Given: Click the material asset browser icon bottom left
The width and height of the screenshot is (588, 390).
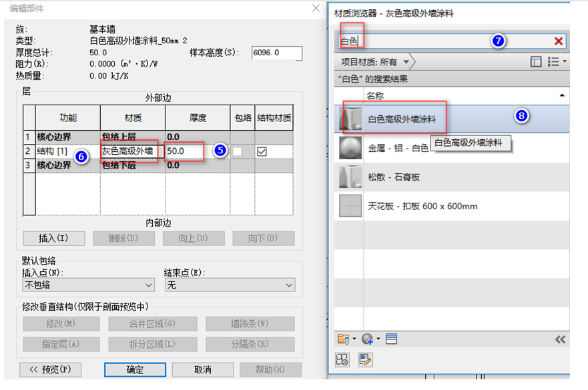Looking at the screenshot, I should [341, 359].
